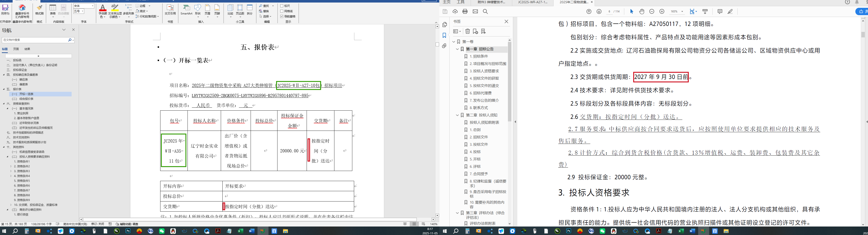The width and height of the screenshot is (868, 235).
Task: Collapse the 第一章 招标公告 bookmark node
Action: coord(457,49)
